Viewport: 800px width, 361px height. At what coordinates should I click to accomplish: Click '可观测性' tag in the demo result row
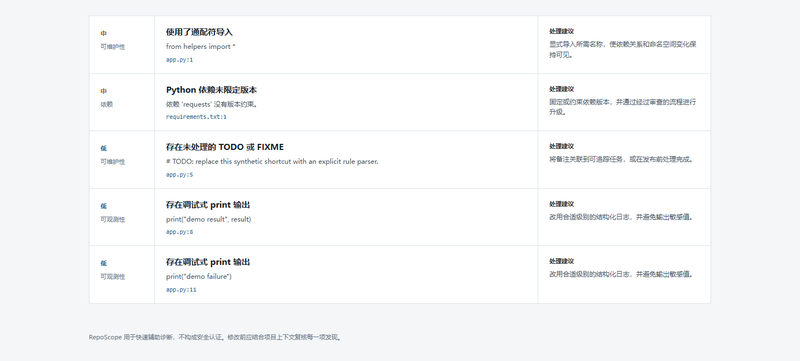coord(112,220)
